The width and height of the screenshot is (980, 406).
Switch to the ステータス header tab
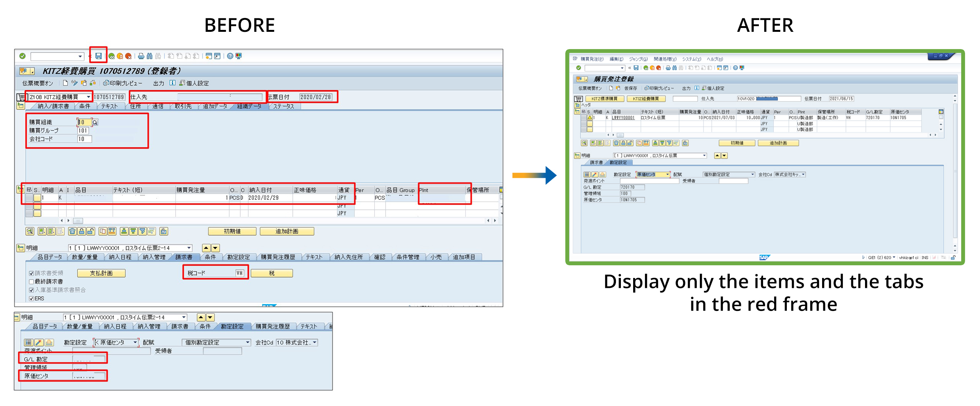(x=284, y=106)
